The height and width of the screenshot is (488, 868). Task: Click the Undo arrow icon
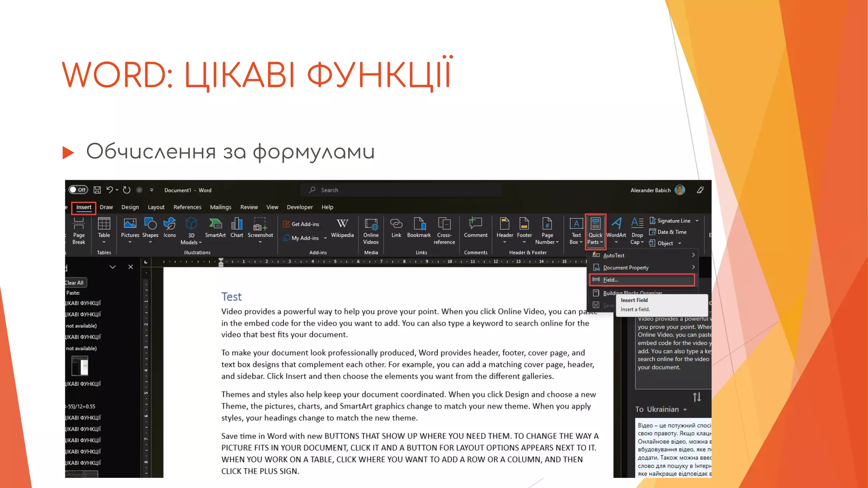[110, 190]
